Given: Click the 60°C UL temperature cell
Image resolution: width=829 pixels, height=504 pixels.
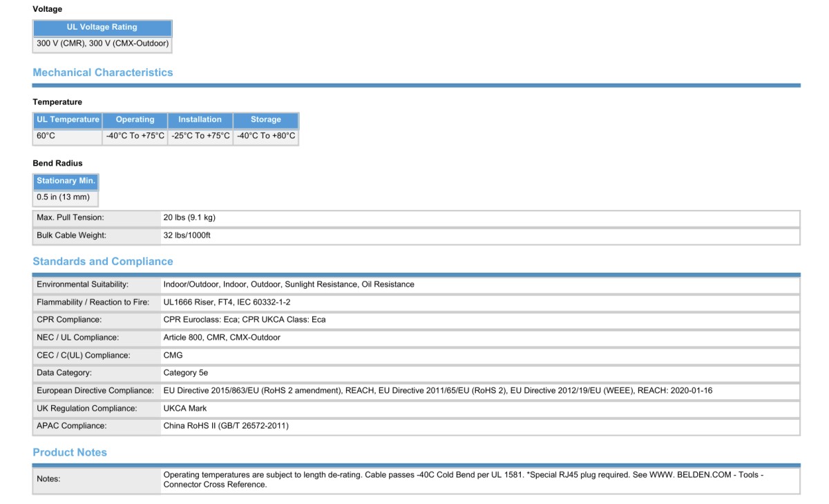Looking at the screenshot, I should click(68, 136).
